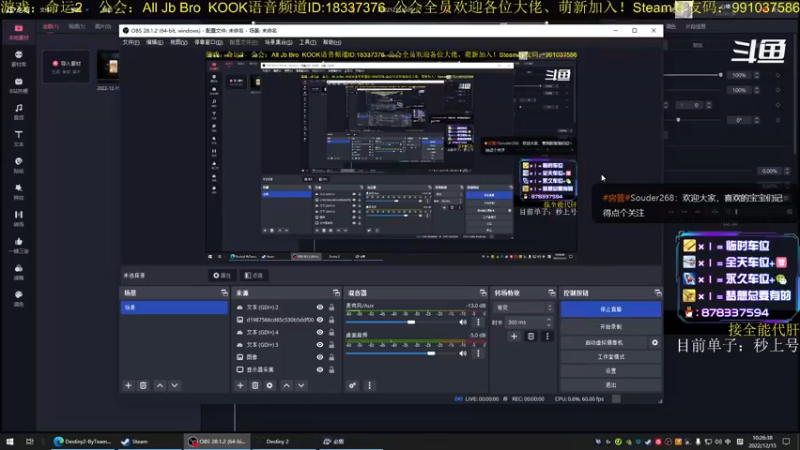The image size is (800, 450).
Task: Hide the 文本 (GDI+) 3 source
Action: [320, 345]
